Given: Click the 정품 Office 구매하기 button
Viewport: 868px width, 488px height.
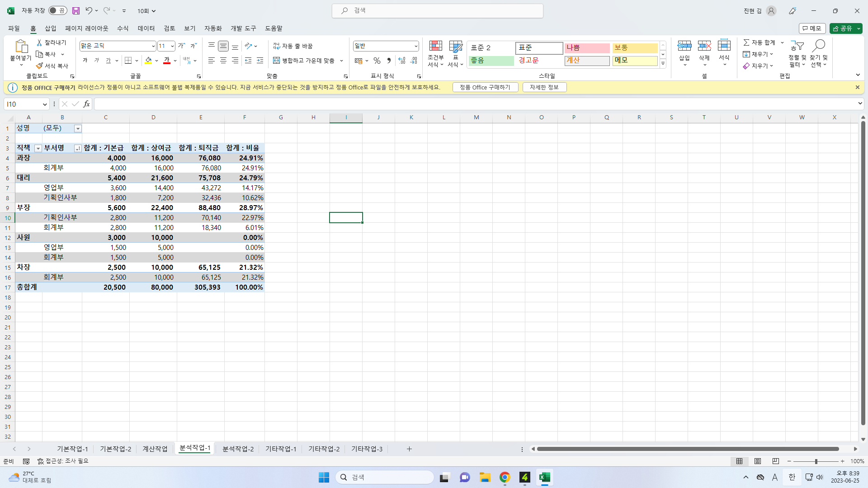Looking at the screenshot, I should click(485, 88).
